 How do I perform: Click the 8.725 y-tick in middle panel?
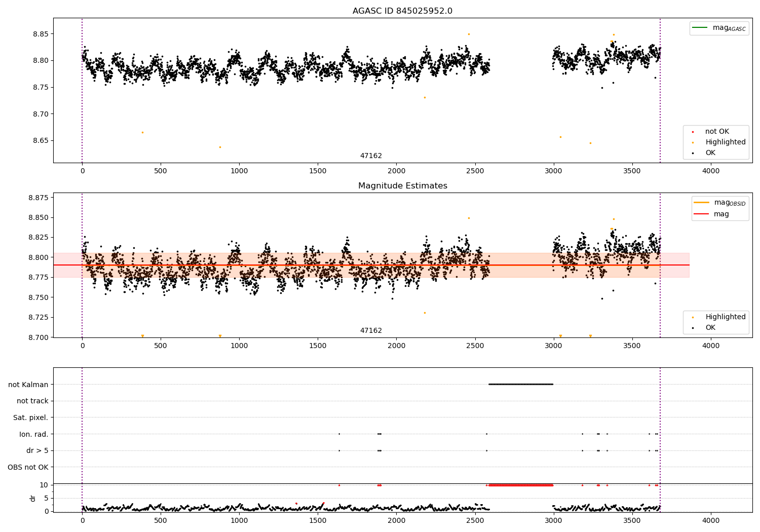click(x=39, y=318)
